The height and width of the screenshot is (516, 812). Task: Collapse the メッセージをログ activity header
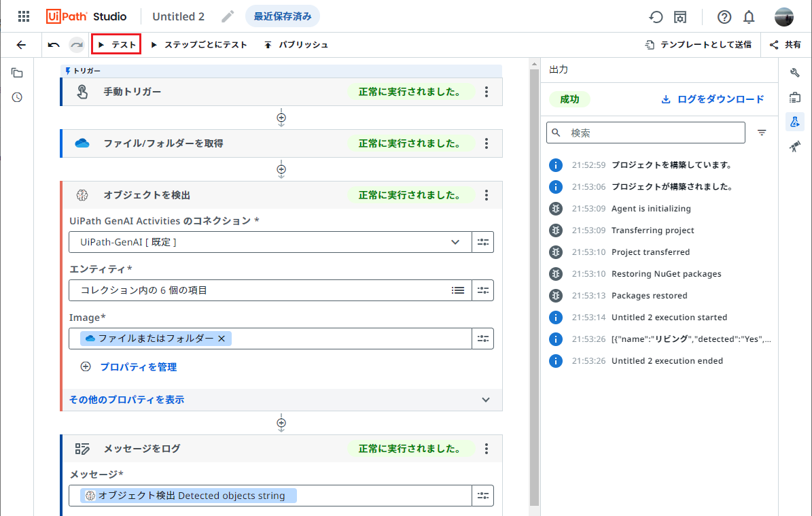(x=281, y=449)
